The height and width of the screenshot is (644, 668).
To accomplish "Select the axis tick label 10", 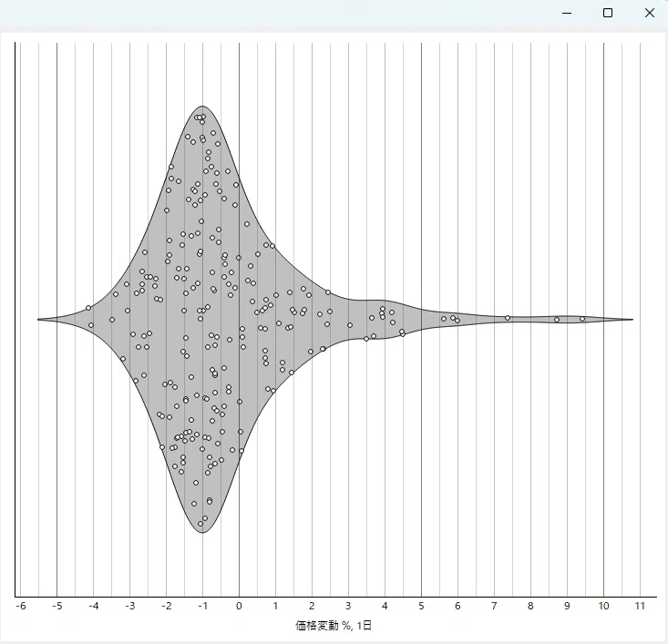I will [603, 606].
